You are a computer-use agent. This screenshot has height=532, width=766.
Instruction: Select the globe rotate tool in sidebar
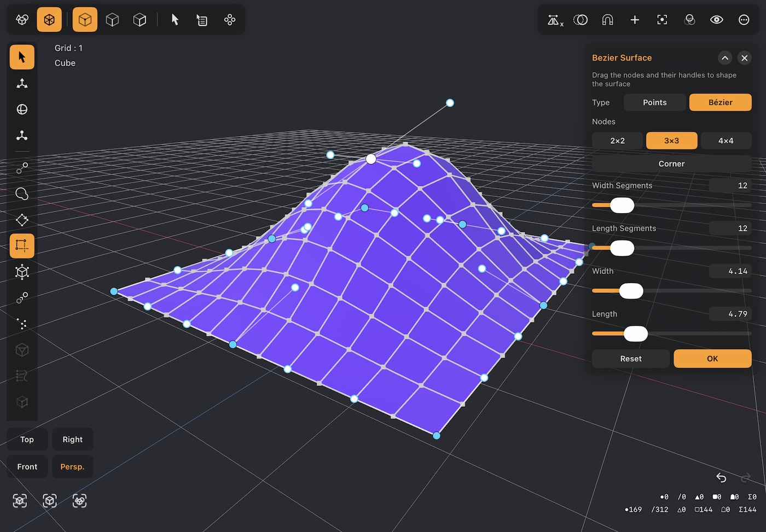[x=22, y=109]
